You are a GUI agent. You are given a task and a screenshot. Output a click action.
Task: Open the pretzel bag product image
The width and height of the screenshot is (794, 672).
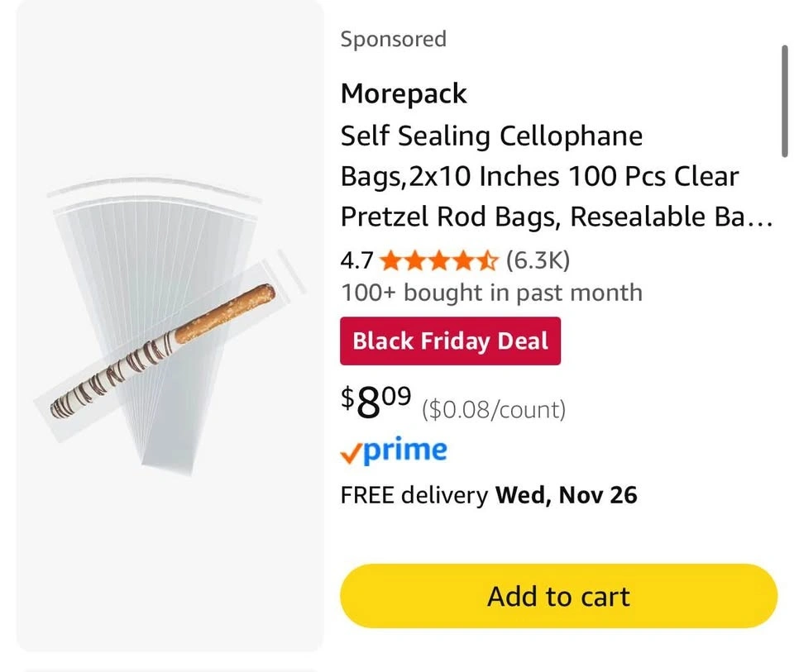(170, 326)
